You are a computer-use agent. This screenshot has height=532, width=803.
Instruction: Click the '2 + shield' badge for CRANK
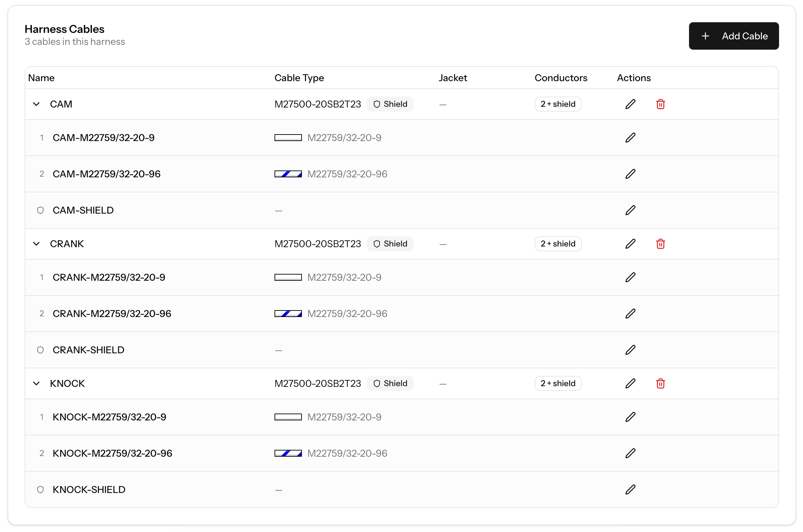(x=558, y=244)
